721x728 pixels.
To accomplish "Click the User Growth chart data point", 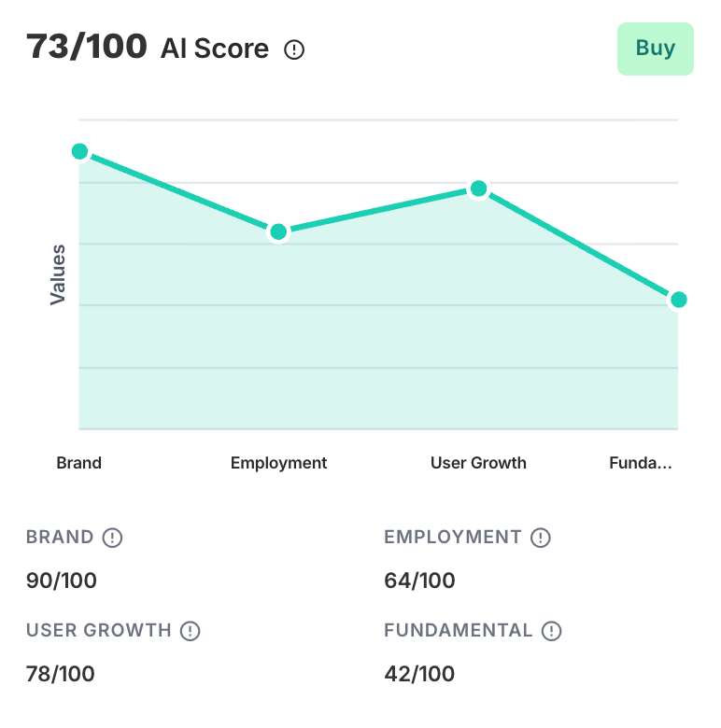I will pos(478,189).
